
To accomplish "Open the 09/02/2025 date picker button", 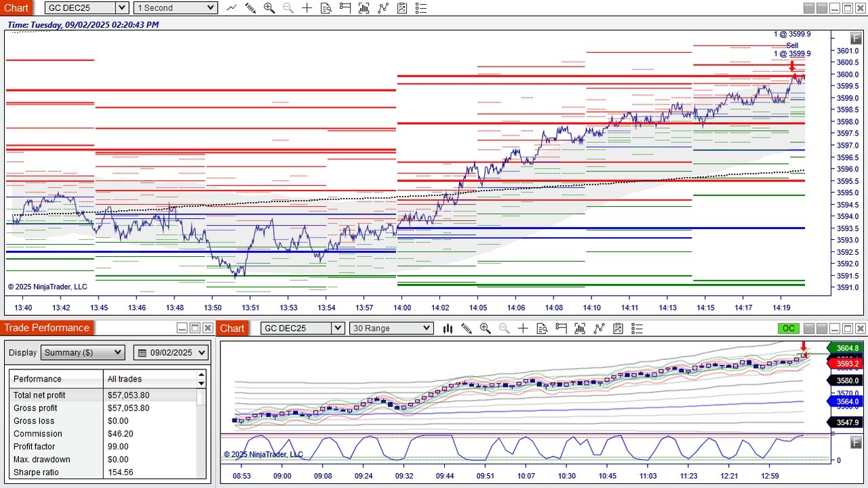I will 171,352.
